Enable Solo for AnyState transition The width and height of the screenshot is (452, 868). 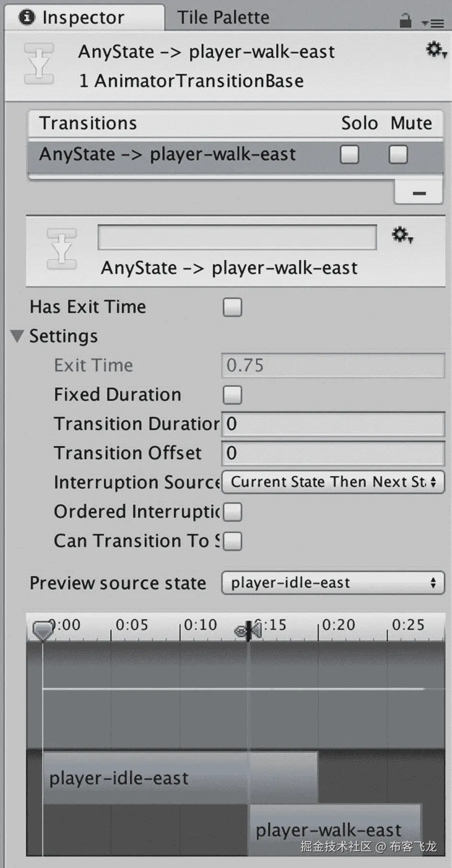(x=349, y=154)
